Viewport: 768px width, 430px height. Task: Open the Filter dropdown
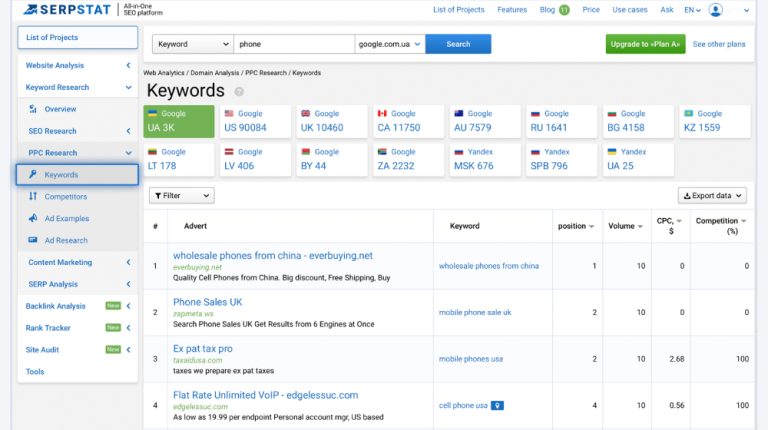[x=182, y=195]
